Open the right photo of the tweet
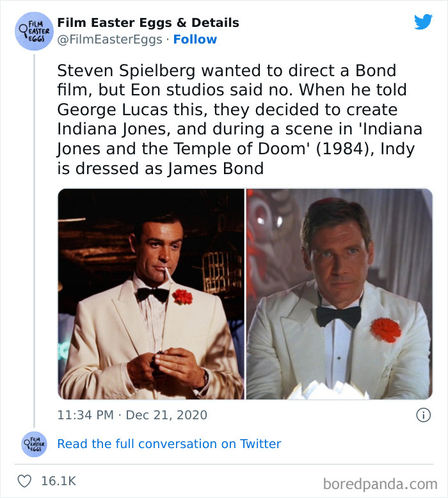The image size is (448, 498). (x=339, y=294)
